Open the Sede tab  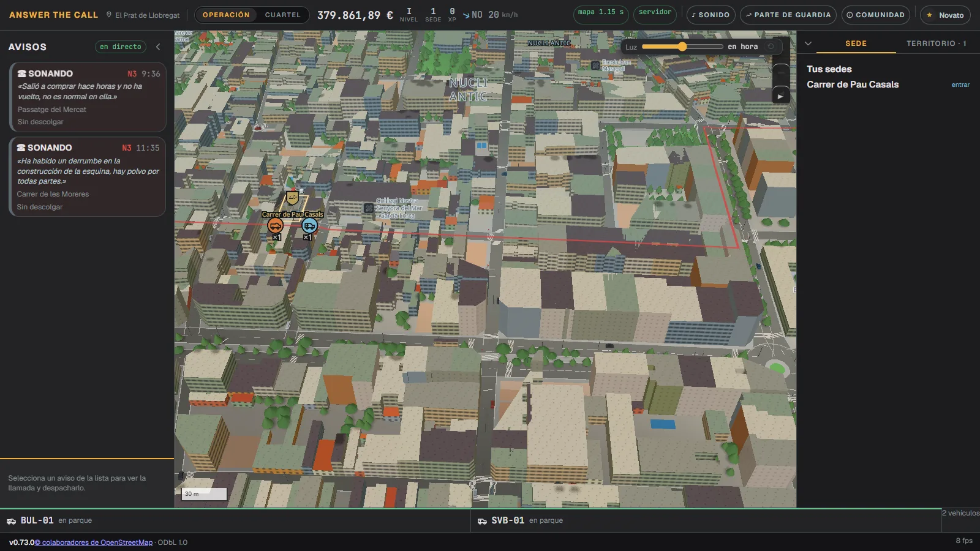click(856, 43)
